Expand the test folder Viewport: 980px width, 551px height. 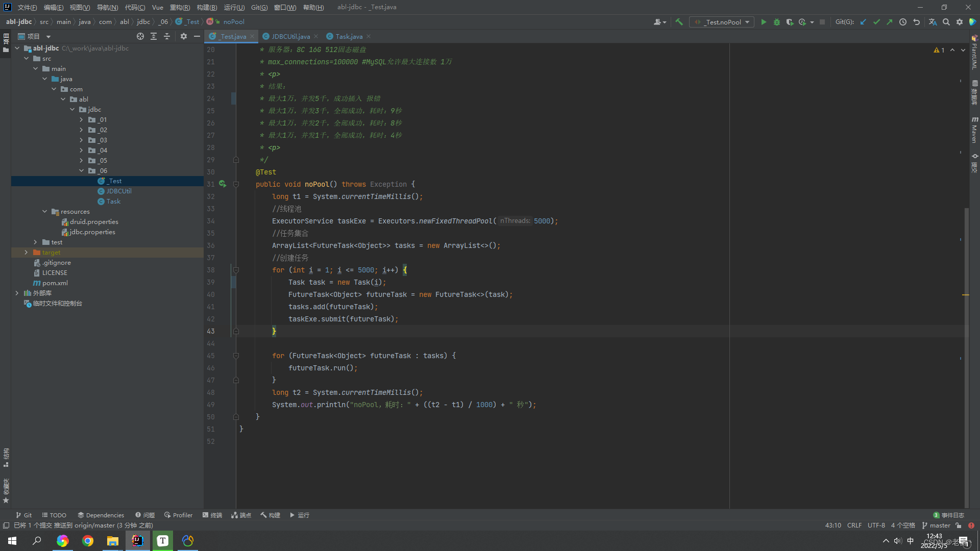click(35, 242)
